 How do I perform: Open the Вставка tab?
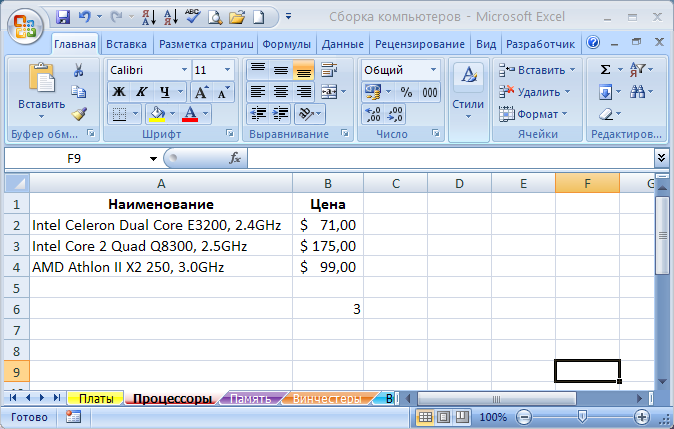click(x=126, y=44)
